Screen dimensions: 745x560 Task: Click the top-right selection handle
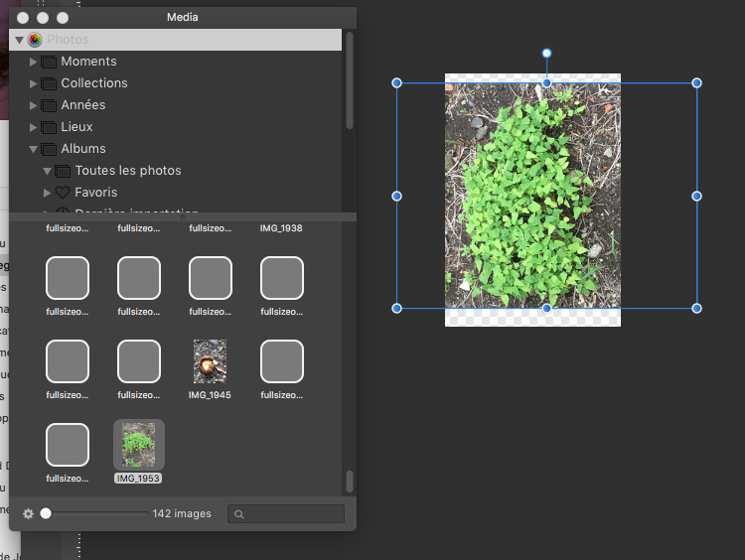tap(696, 83)
